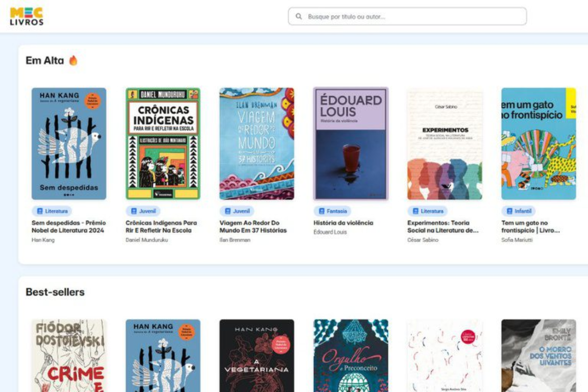Open the "A Vegetariana" cover in Best-sellers

[x=257, y=355]
